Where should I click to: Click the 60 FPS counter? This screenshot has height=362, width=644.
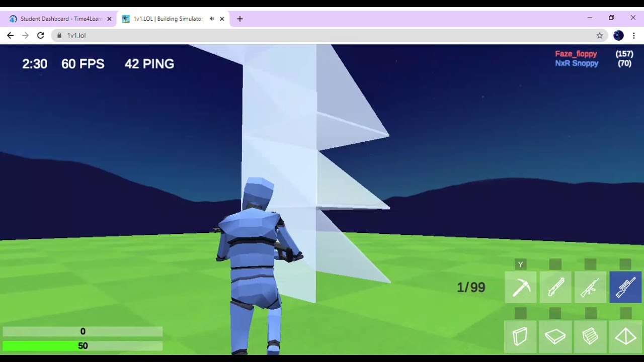83,64
